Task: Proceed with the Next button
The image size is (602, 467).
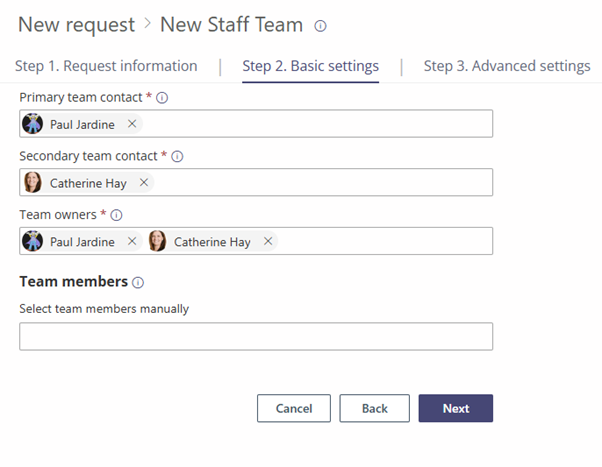Action: pos(455,408)
